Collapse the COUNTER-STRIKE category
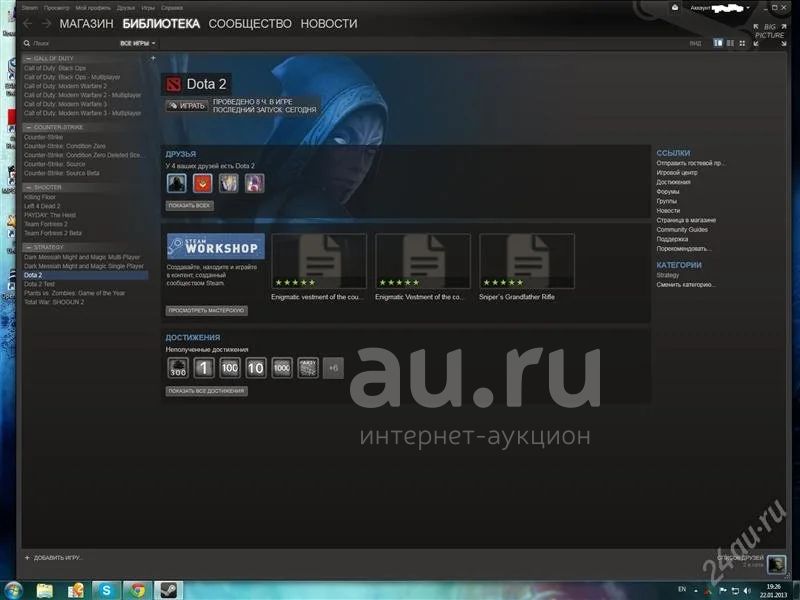The image size is (800, 600). click(x=29, y=127)
